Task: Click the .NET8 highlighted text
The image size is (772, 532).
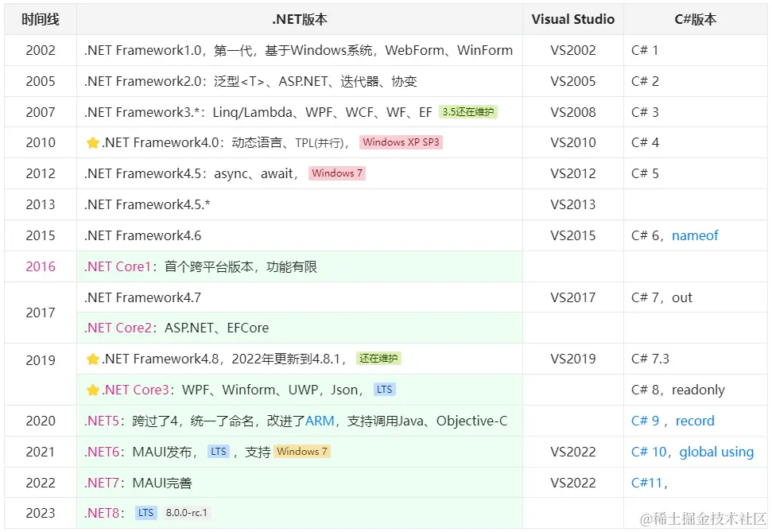Action: 102,513
